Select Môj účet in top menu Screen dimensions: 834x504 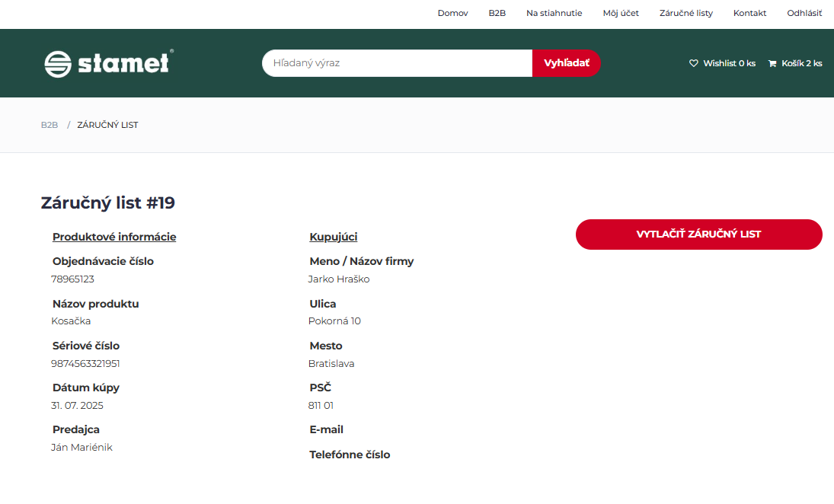point(621,13)
